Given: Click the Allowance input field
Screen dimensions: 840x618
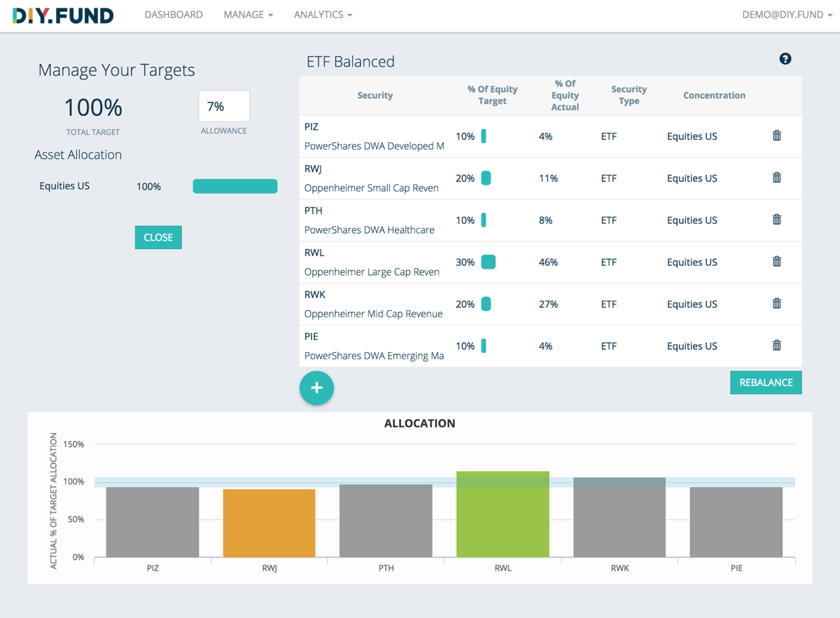Looking at the screenshot, I should click(x=224, y=106).
